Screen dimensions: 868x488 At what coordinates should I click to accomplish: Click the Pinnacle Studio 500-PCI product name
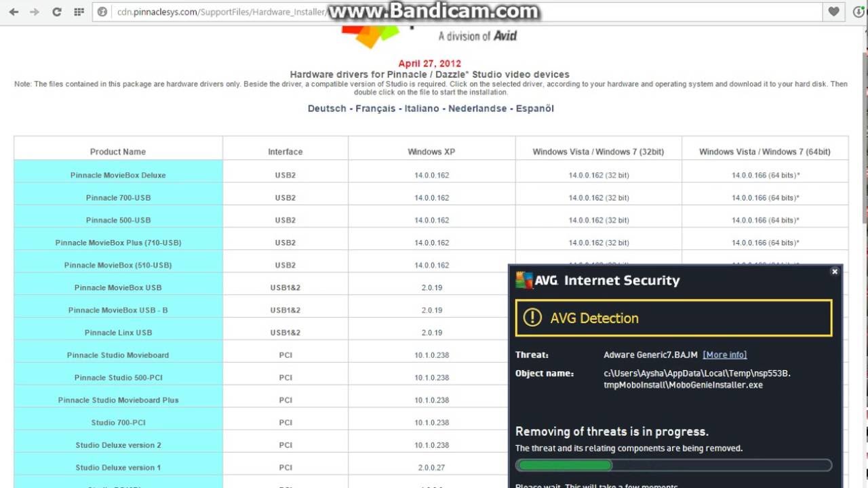118,378
